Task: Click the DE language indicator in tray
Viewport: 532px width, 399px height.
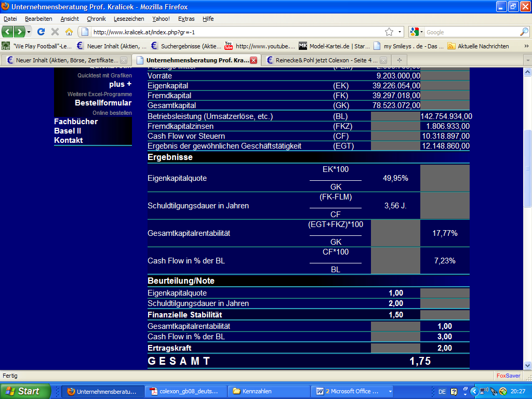Action: click(442, 392)
